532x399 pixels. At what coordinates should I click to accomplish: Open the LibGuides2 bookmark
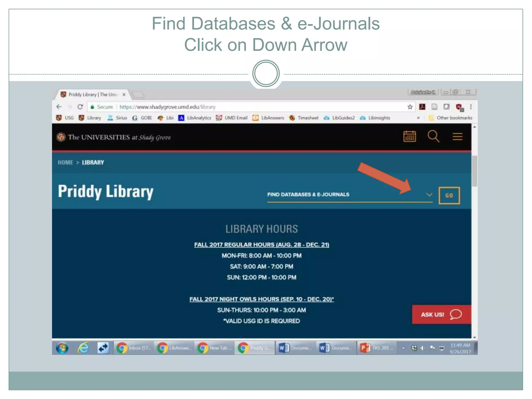[x=339, y=118]
